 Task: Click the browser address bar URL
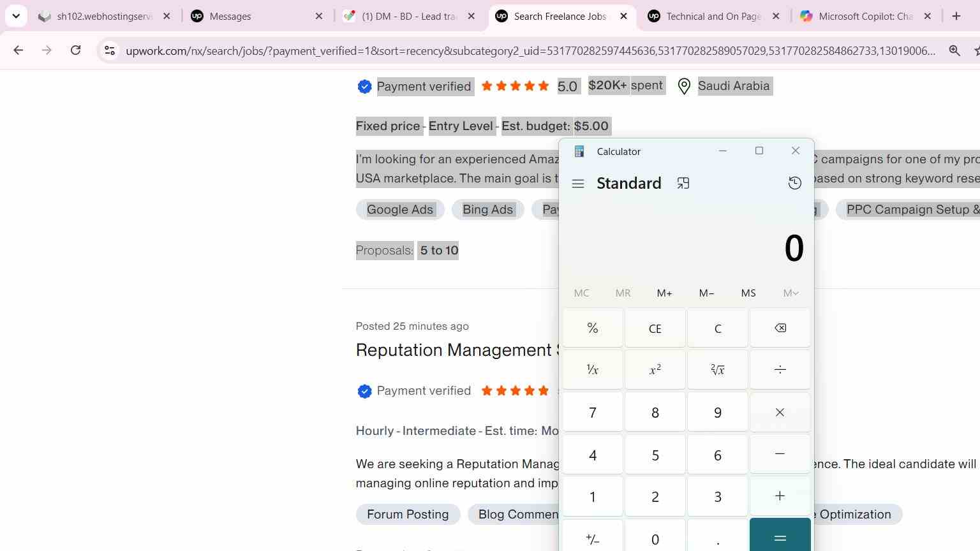point(530,51)
